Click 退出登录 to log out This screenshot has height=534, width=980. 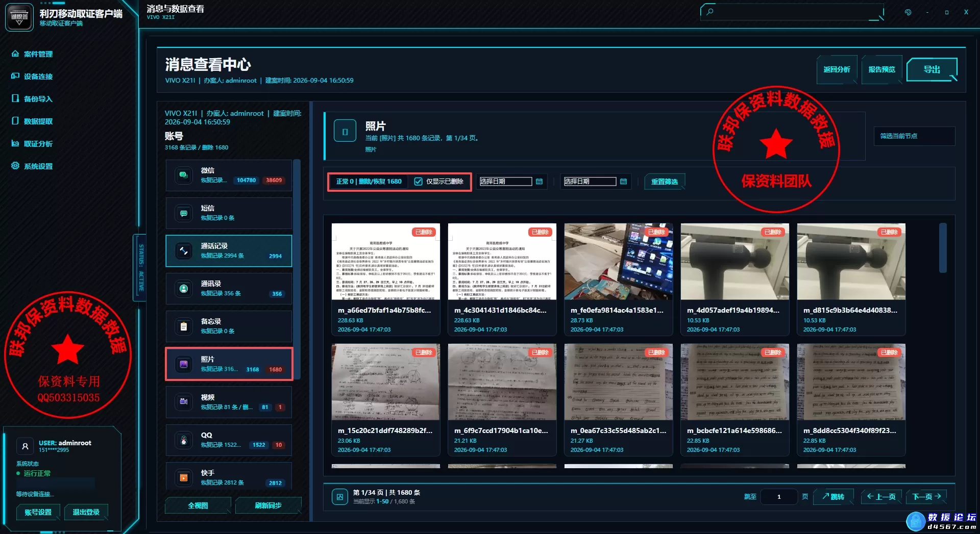(86, 512)
